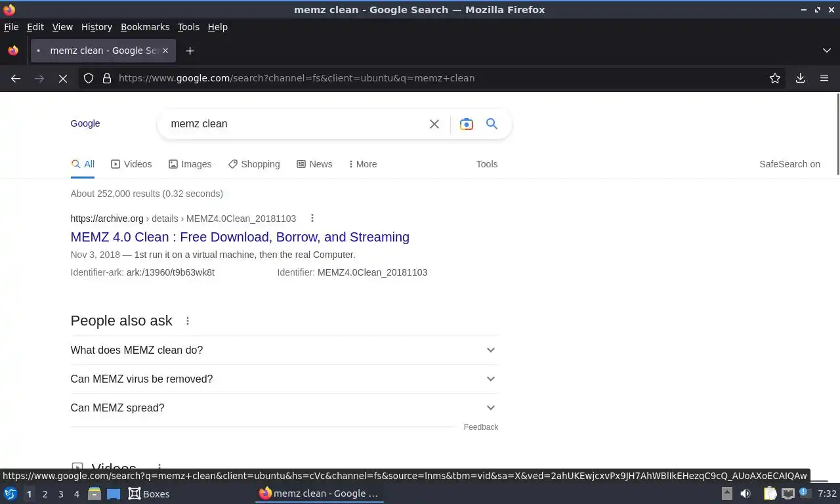Screen dimensions: 840x504
Task: Click the Firefox View icon in tab strip
Action: pyautogui.click(x=13, y=51)
